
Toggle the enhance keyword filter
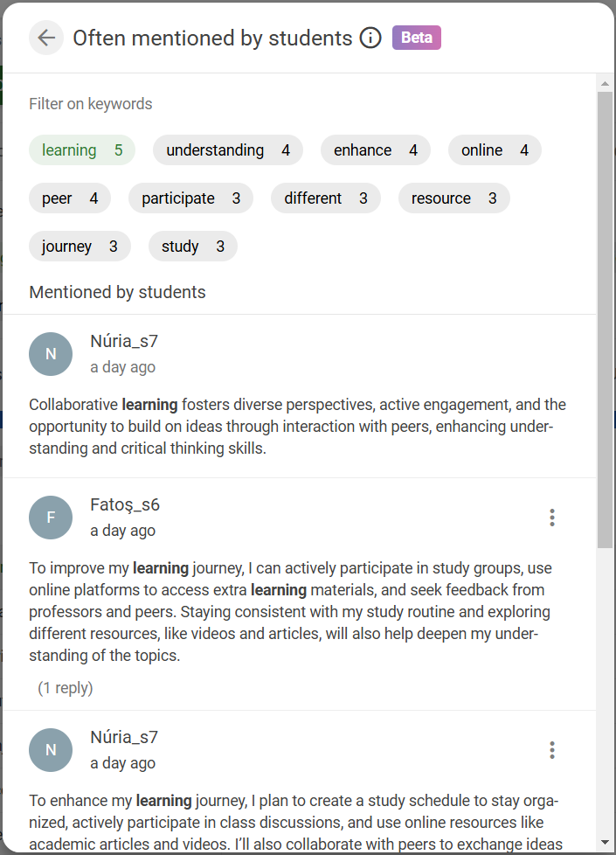point(376,150)
